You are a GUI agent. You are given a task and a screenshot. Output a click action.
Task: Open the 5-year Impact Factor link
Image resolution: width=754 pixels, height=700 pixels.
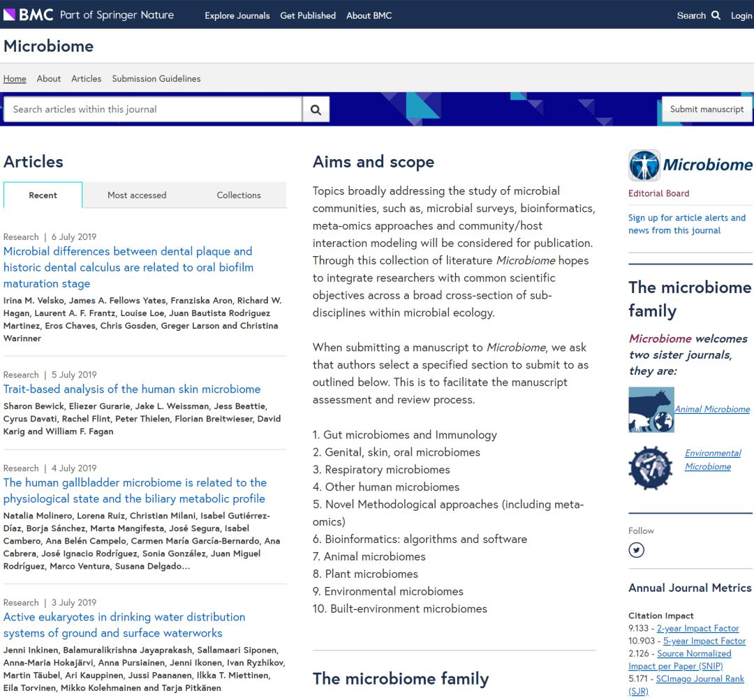point(704,641)
